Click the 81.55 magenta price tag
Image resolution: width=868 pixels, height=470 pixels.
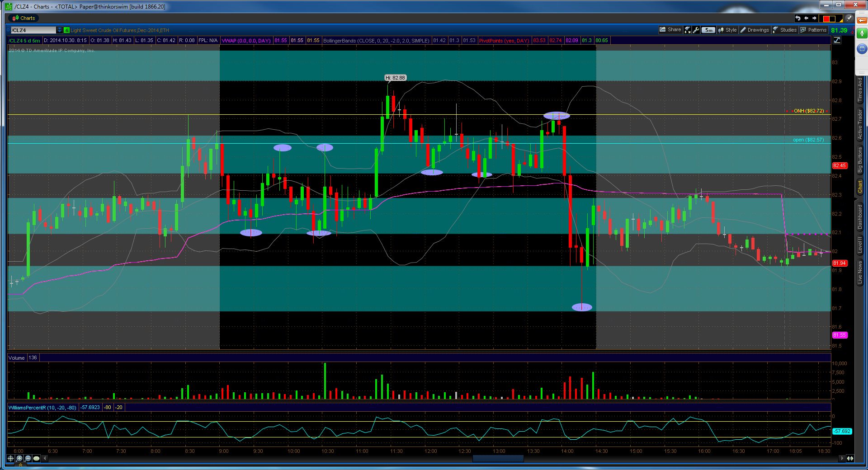840,335
